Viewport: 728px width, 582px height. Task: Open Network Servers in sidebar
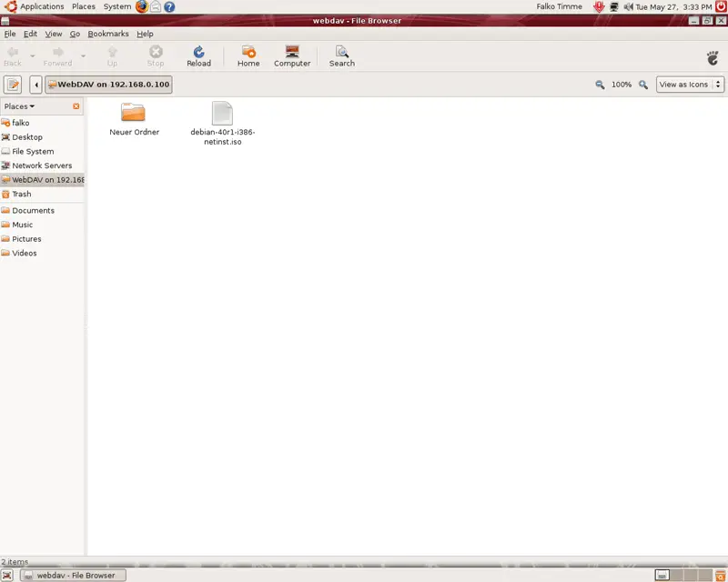[42, 166]
